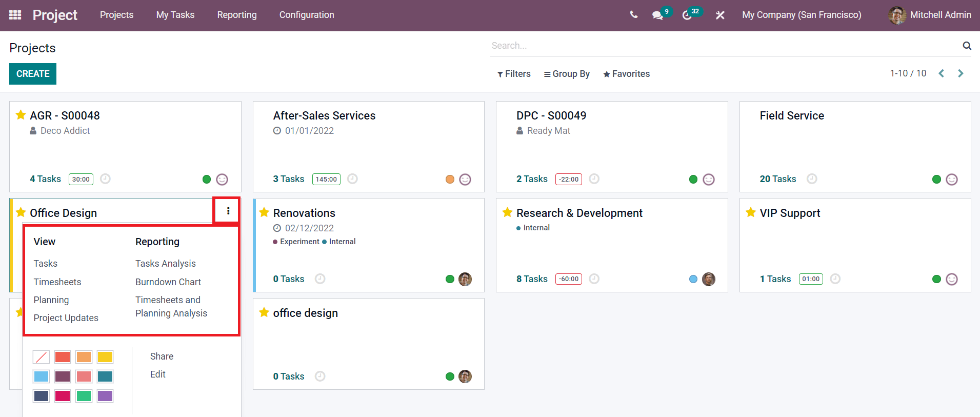Expand the Group By dropdown
This screenshot has height=417, width=980.
pos(567,74)
